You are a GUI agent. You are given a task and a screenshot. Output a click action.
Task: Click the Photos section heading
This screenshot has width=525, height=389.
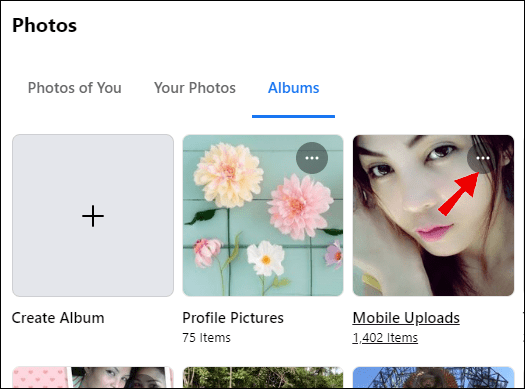(x=45, y=25)
